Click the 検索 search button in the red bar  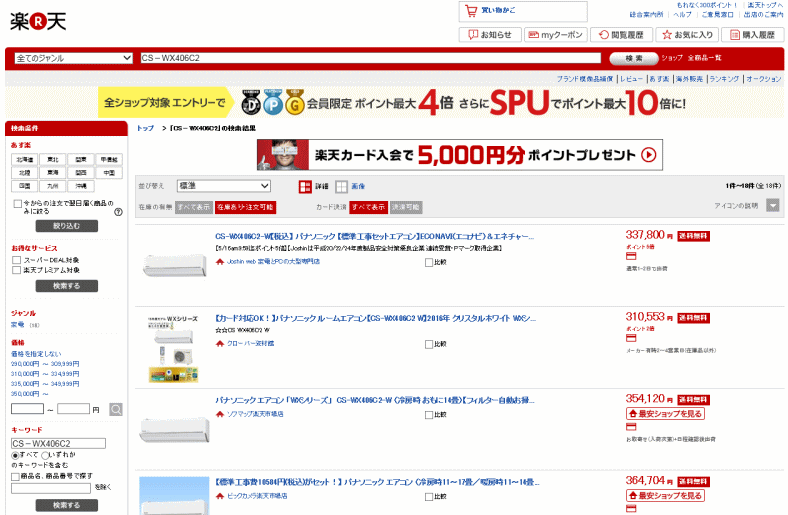(x=634, y=58)
